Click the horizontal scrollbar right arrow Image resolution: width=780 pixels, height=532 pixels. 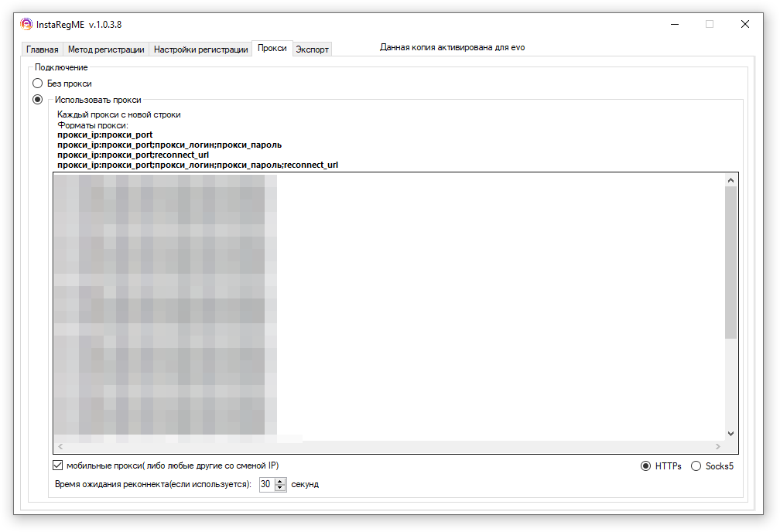(718, 446)
